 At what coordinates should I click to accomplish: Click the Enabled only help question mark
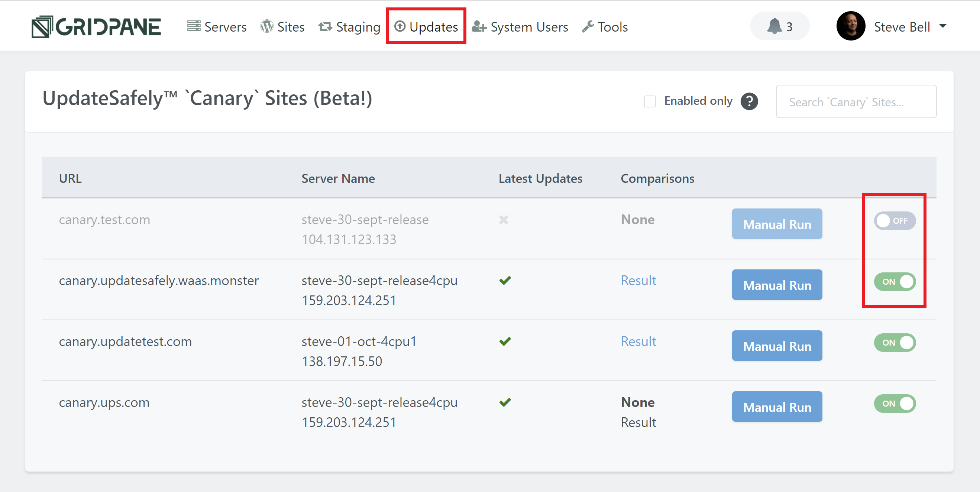click(749, 101)
